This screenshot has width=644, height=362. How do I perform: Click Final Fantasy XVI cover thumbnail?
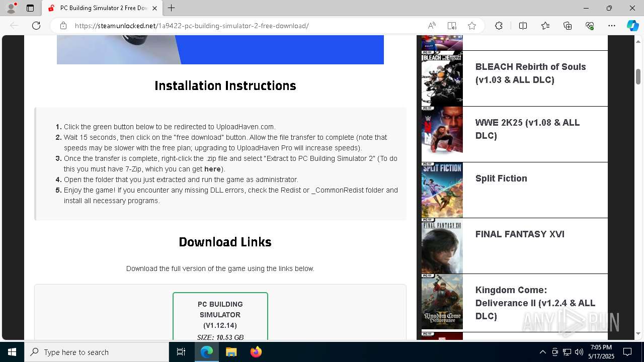(442, 246)
